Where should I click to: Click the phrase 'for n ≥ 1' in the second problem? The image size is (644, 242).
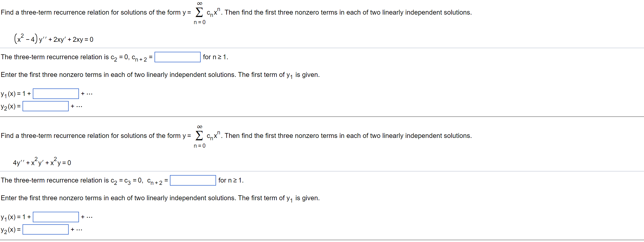pyautogui.click(x=231, y=180)
